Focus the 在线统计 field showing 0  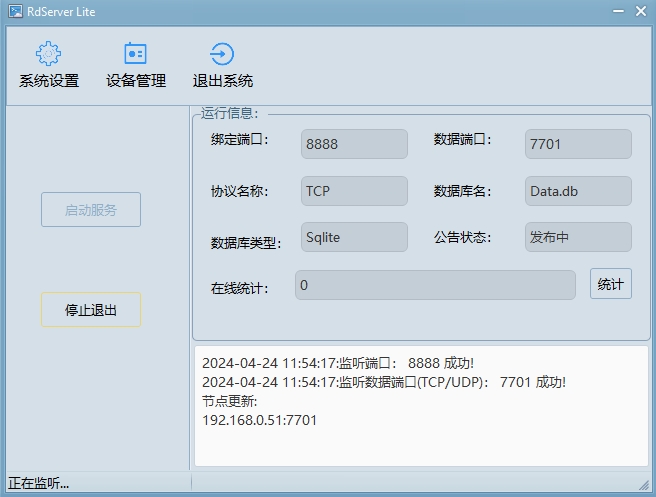tap(435, 285)
